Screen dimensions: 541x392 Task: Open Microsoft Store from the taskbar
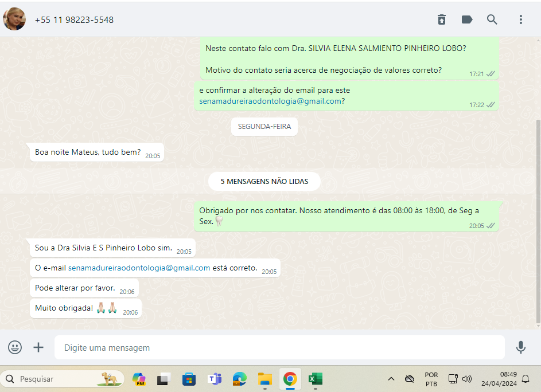(189, 379)
